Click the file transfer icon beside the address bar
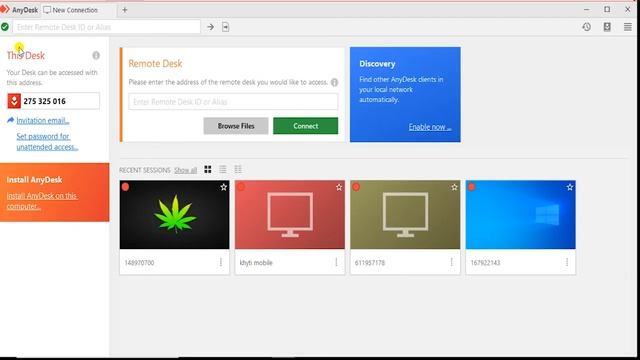640x360 pixels. (x=225, y=27)
